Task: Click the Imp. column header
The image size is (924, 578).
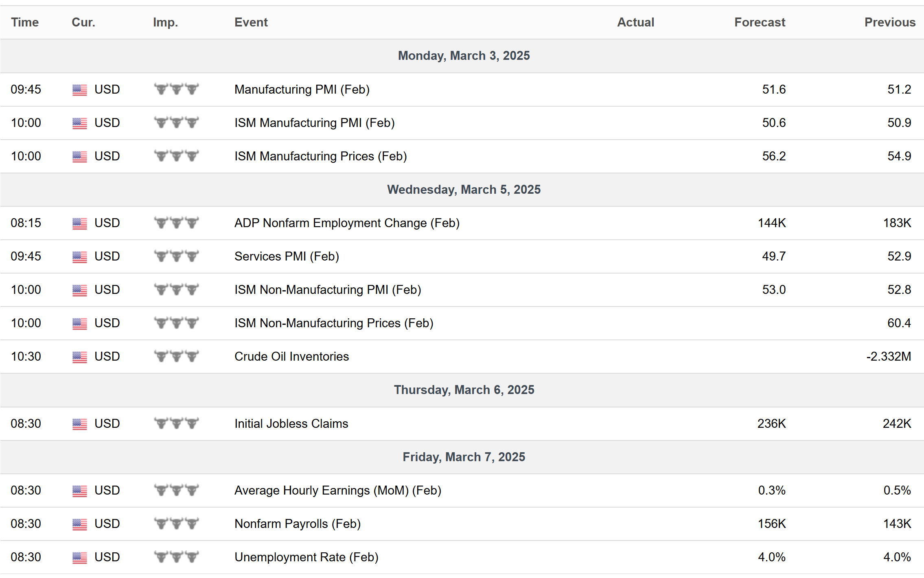Action: (x=165, y=22)
